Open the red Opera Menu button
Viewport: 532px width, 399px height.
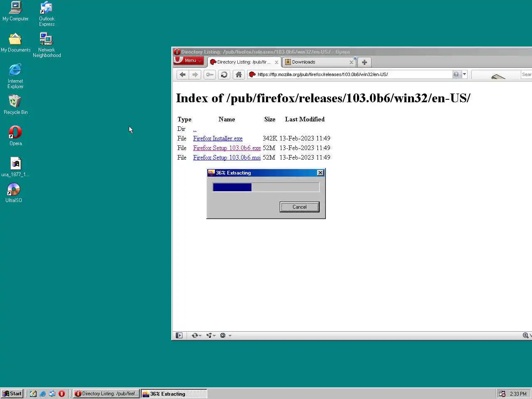click(x=189, y=61)
